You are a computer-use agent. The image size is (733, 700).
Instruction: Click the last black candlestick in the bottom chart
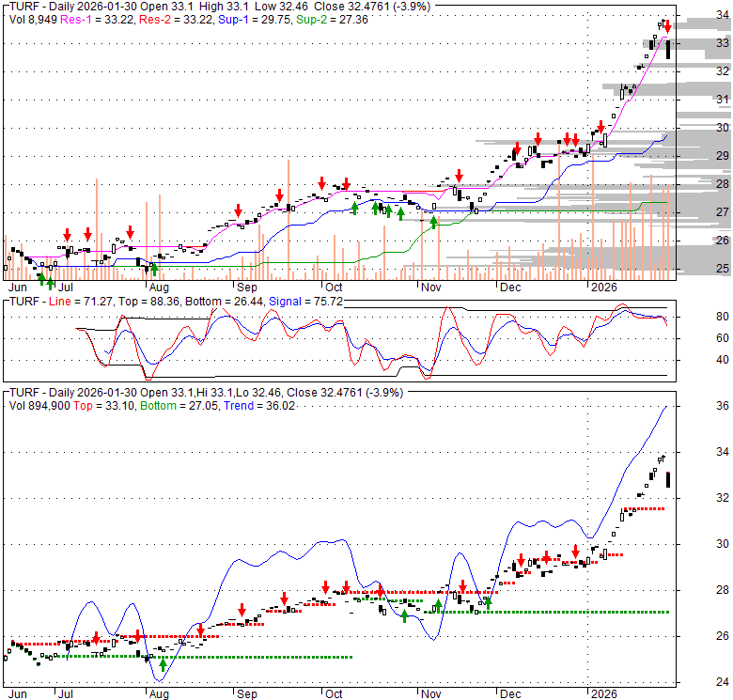(x=668, y=479)
